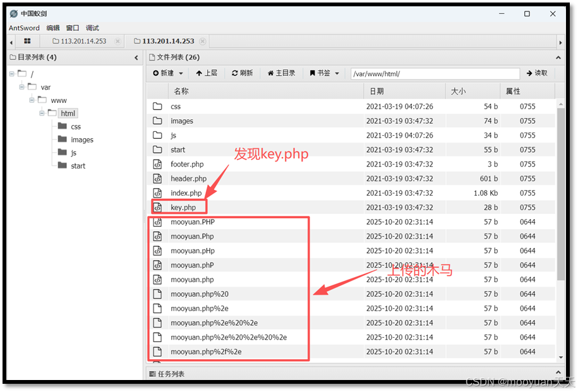Viewport: 578px width, 392px height.
Task: Click the start folder icon in file list
Action: tap(157, 150)
